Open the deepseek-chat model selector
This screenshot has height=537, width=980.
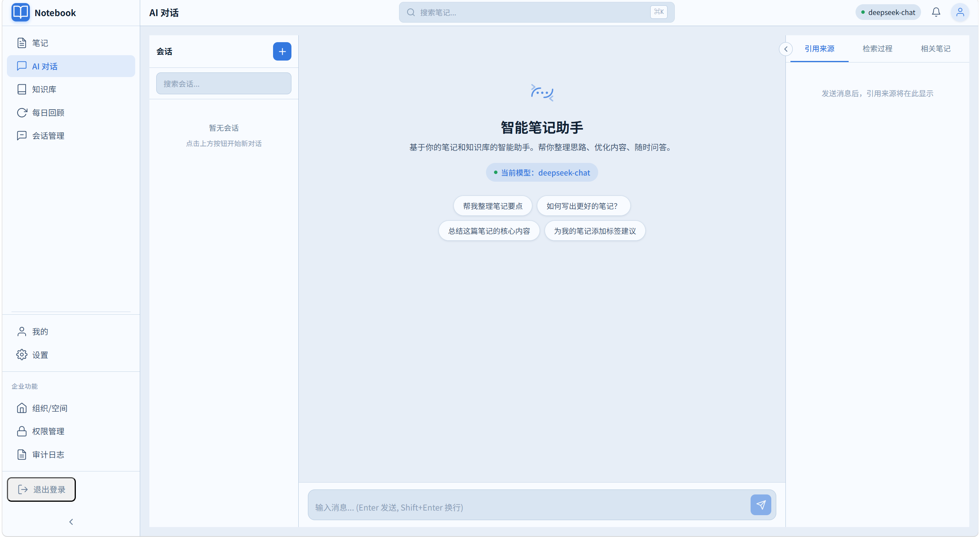[x=888, y=12]
